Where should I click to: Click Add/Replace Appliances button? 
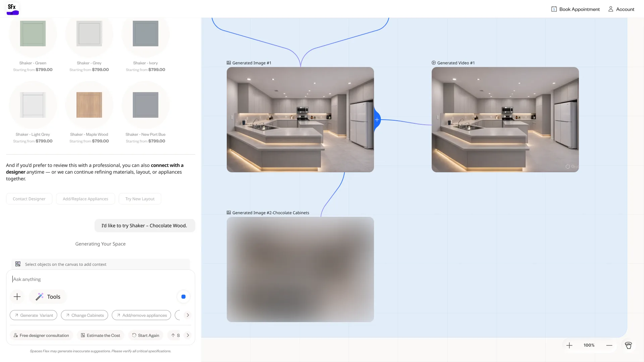(x=86, y=199)
